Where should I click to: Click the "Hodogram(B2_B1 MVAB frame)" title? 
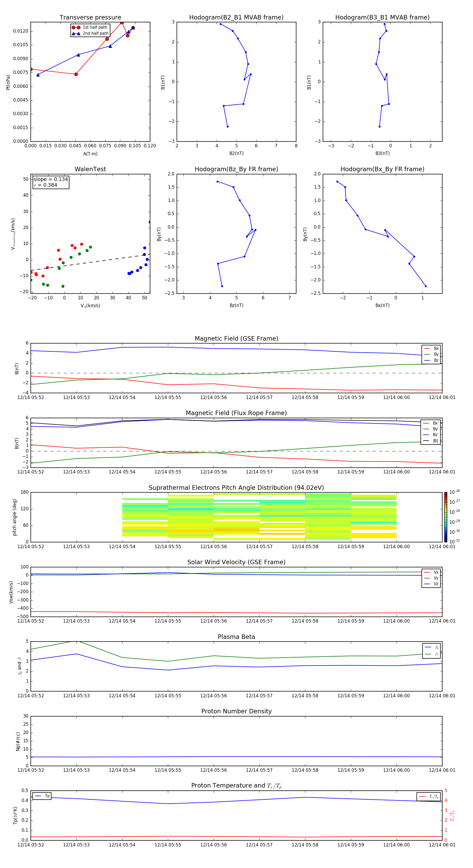[x=236, y=17]
